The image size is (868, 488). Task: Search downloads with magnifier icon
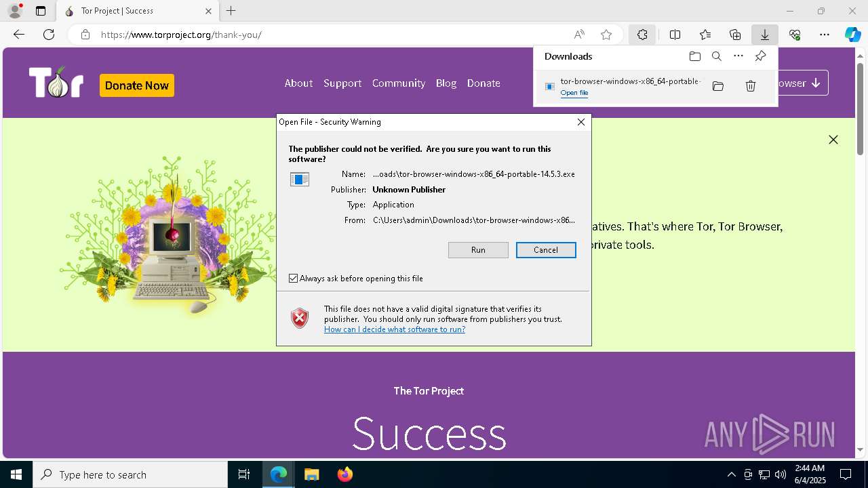coord(717,56)
